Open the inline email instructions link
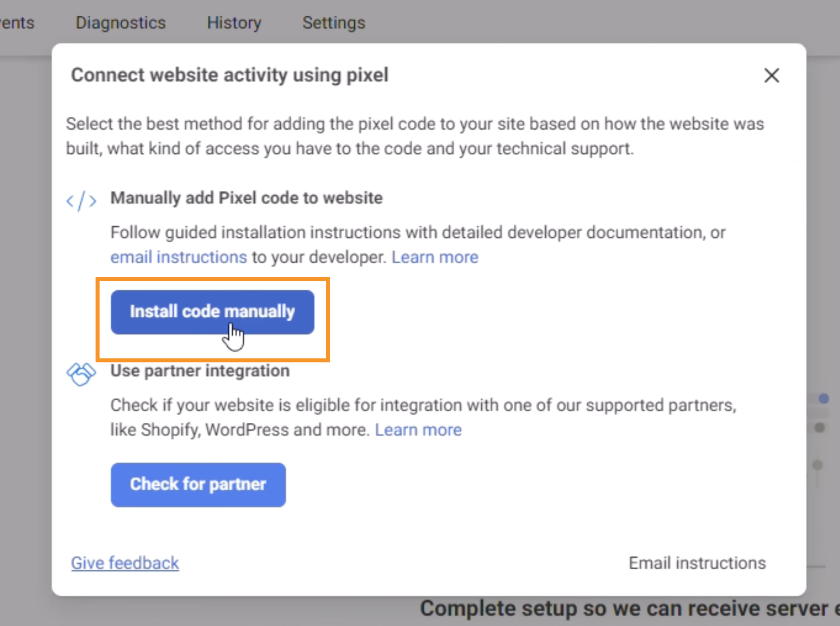Screen dimensions: 840x626 click(179, 257)
